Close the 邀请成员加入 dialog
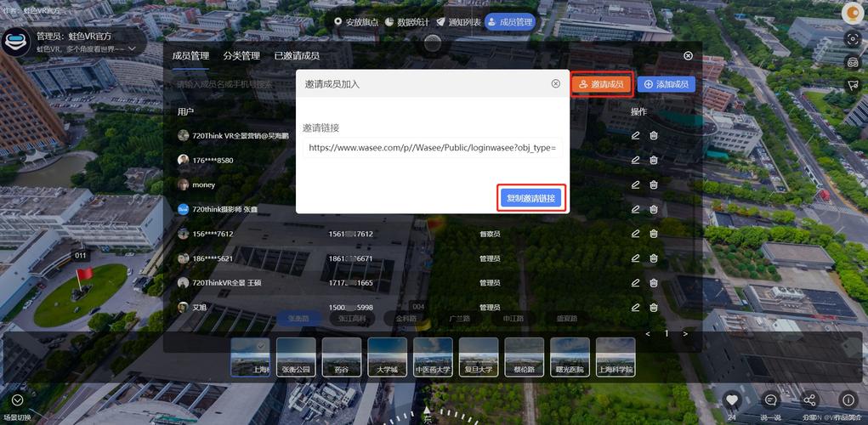The image size is (868, 425). (x=555, y=83)
